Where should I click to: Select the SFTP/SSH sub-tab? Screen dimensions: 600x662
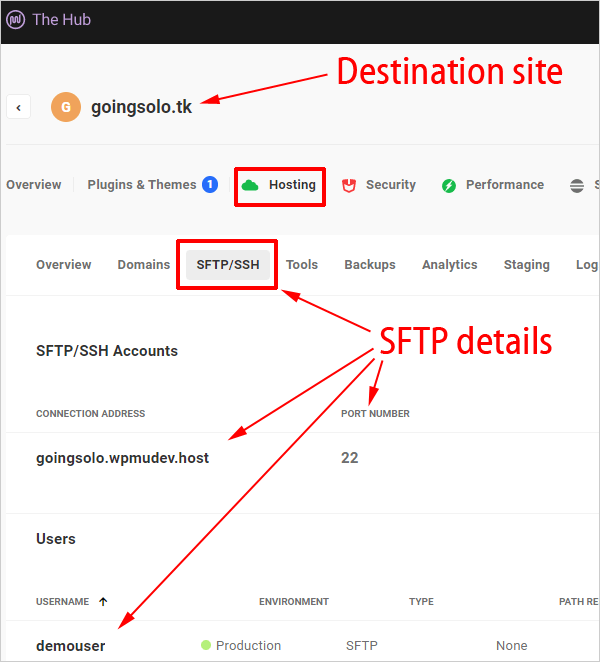click(228, 265)
